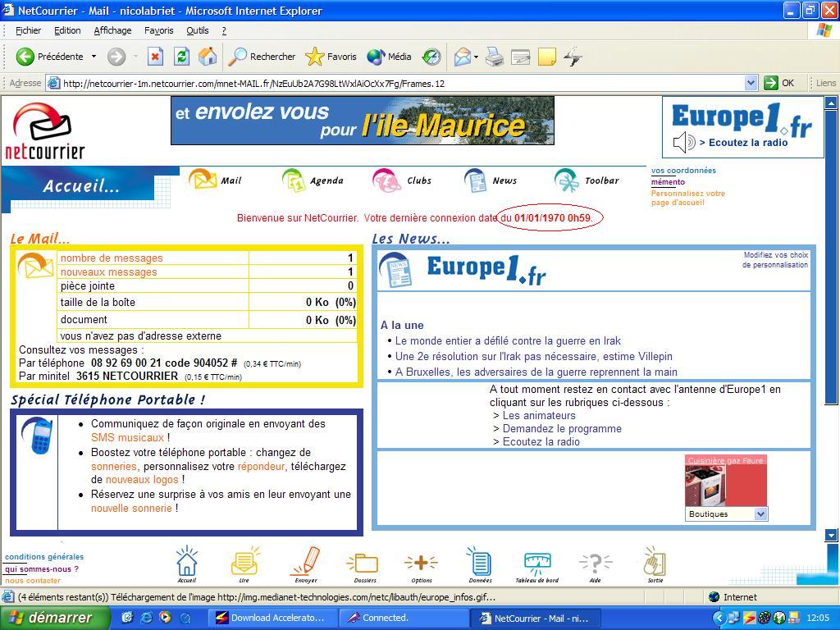Click the 'Ecoutez la radio' link in news box
Viewport: 840px width, 630px height.
click(541, 441)
